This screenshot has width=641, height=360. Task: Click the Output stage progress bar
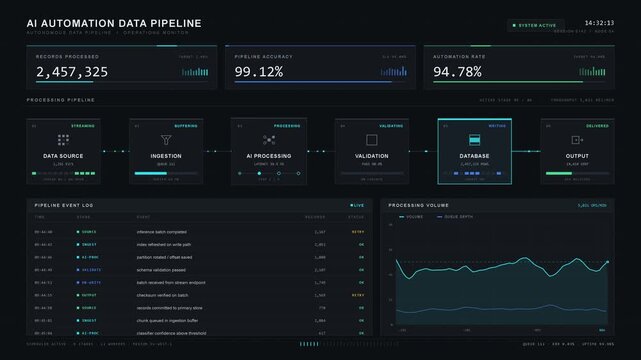point(577,173)
